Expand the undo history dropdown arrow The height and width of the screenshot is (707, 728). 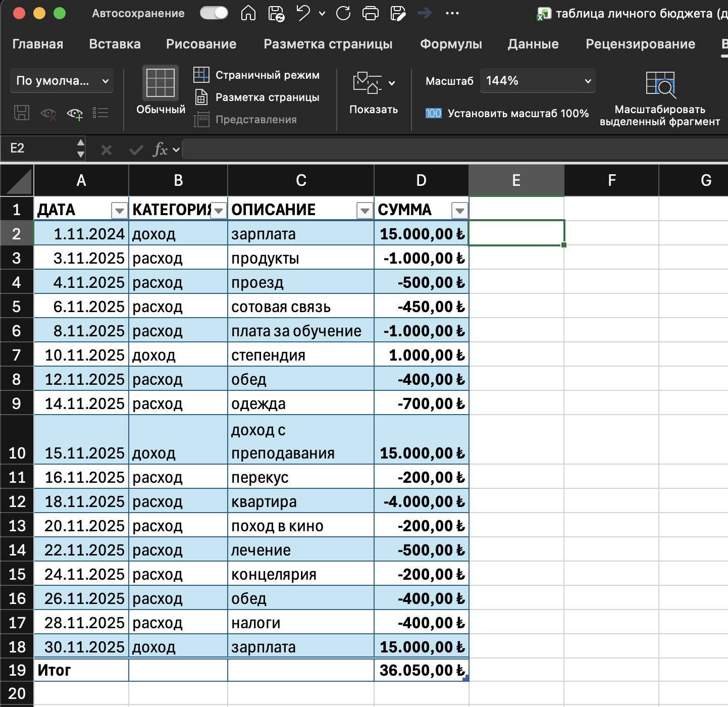tap(322, 14)
